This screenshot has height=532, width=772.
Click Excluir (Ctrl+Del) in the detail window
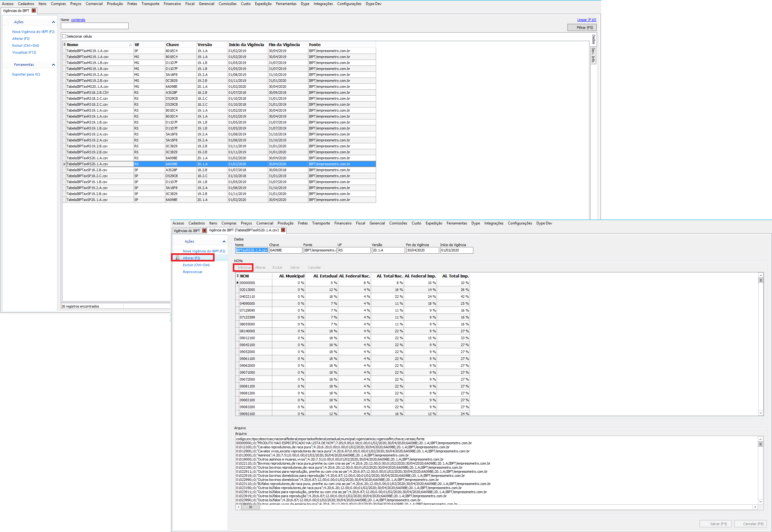(196, 265)
